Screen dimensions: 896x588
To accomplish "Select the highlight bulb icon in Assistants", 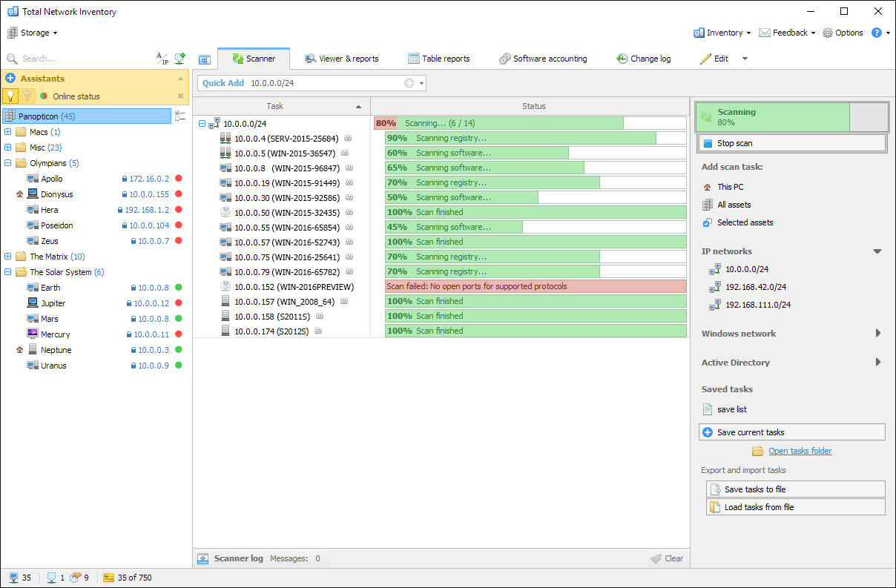I will [10, 95].
